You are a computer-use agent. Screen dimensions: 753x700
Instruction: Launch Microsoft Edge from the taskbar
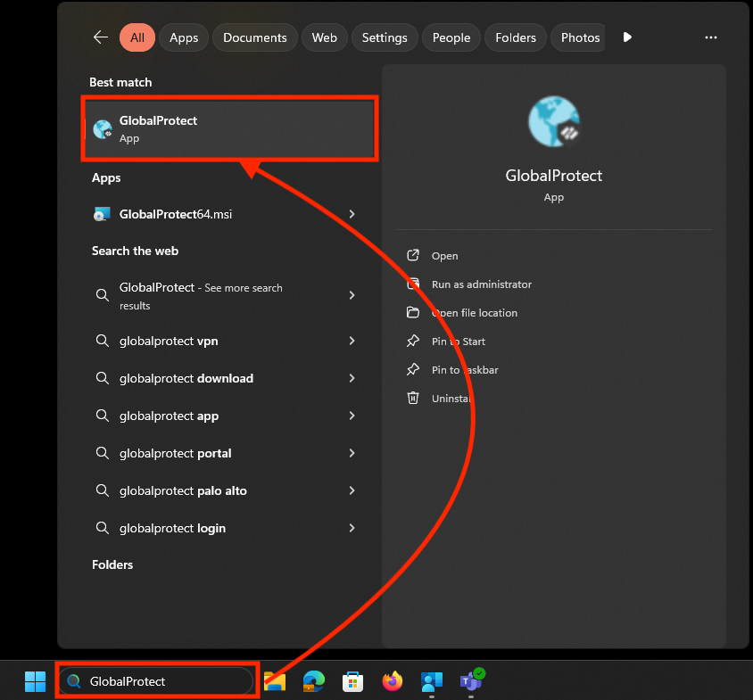(x=313, y=681)
